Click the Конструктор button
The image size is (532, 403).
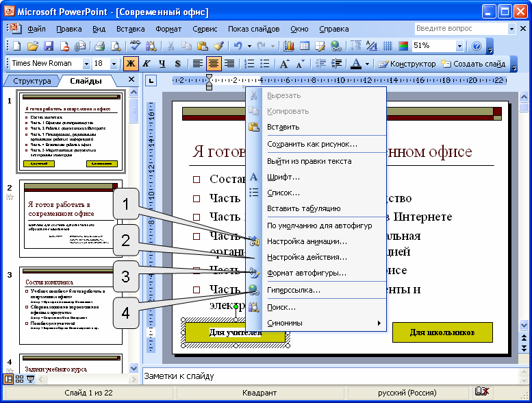click(407, 64)
